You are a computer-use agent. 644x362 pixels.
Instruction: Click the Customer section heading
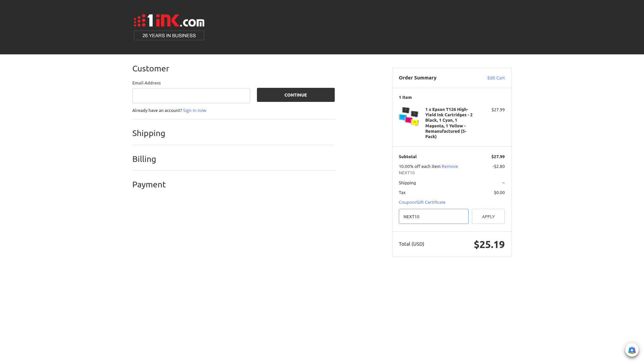pos(151,69)
